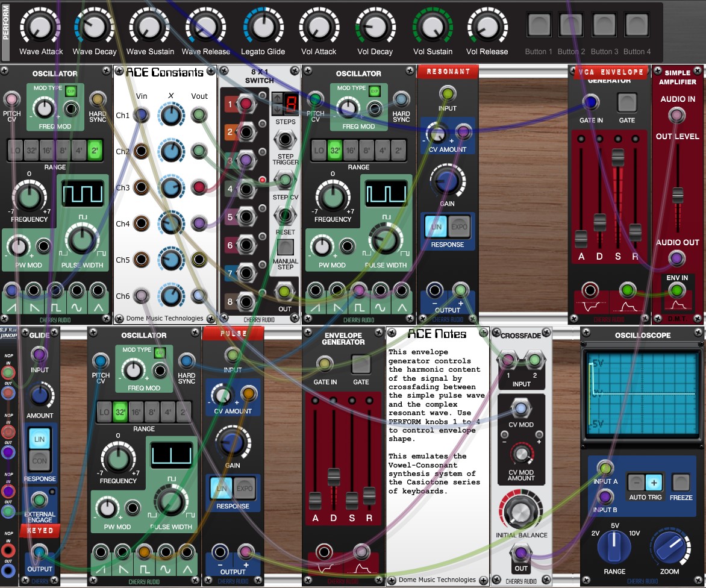Enable LIN response on Pulse module
Screen dimensions: 706x588
click(222, 489)
